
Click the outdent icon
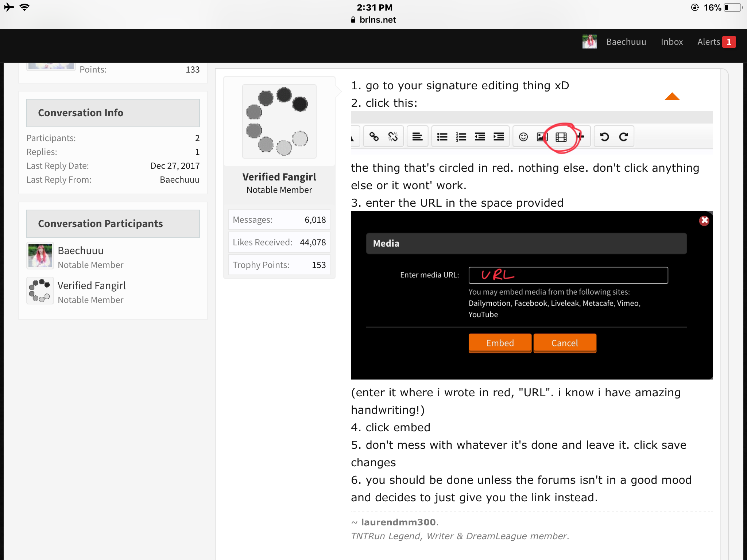(x=480, y=137)
